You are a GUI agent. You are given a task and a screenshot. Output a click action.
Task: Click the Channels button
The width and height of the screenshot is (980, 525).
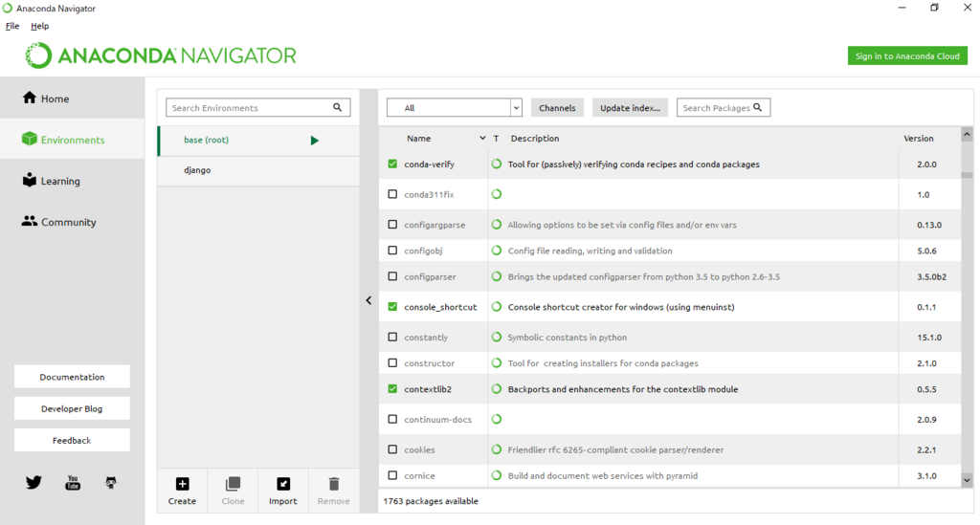click(x=558, y=107)
